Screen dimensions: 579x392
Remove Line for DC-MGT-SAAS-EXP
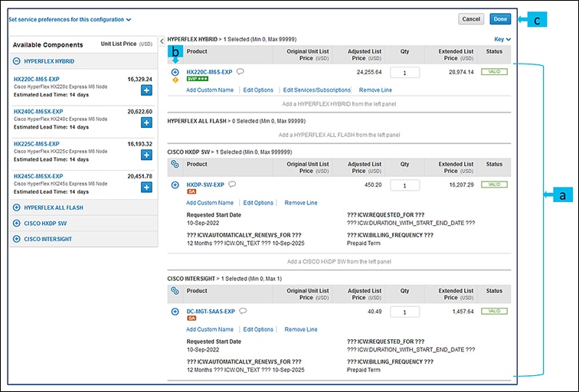pos(301,329)
